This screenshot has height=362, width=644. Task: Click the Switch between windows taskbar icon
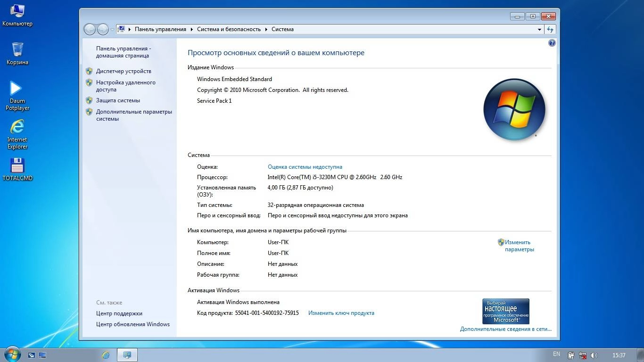tap(32, 355)
